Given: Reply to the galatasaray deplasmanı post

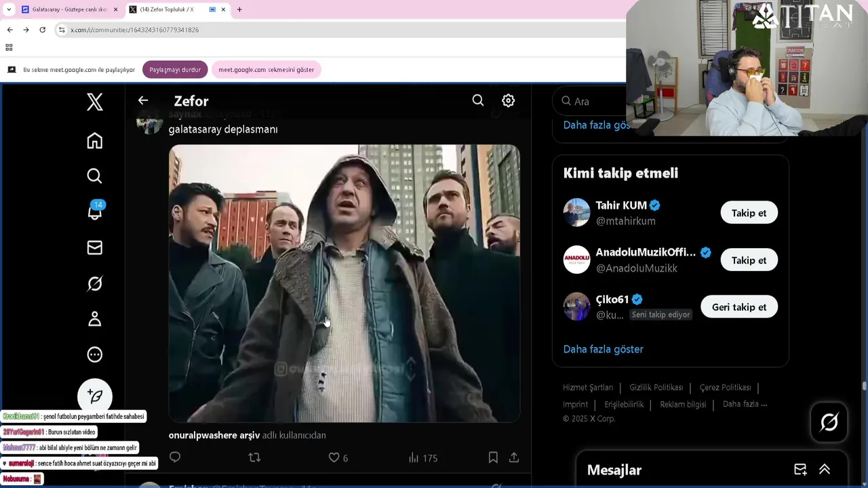Looking at the screenshot, I should (x=175, y=457).
